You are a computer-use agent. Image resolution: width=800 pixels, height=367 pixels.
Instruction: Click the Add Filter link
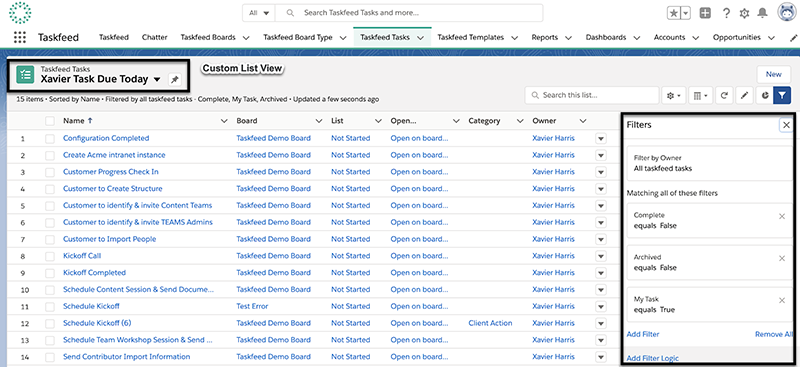[x=643, y=334]
